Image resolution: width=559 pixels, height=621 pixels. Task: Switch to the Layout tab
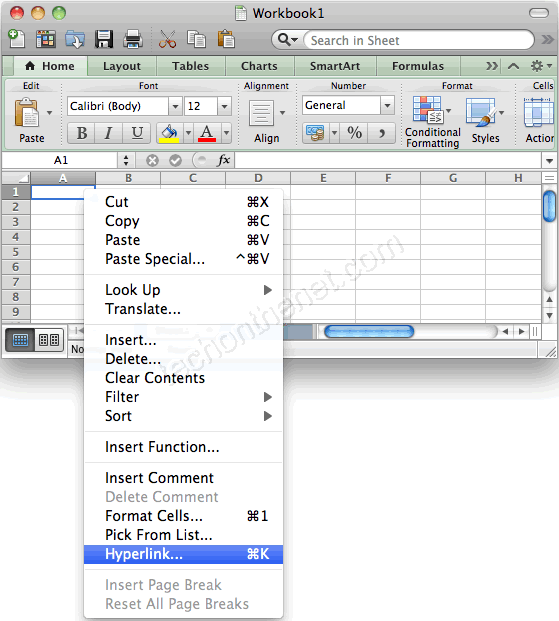coord(122,66)
